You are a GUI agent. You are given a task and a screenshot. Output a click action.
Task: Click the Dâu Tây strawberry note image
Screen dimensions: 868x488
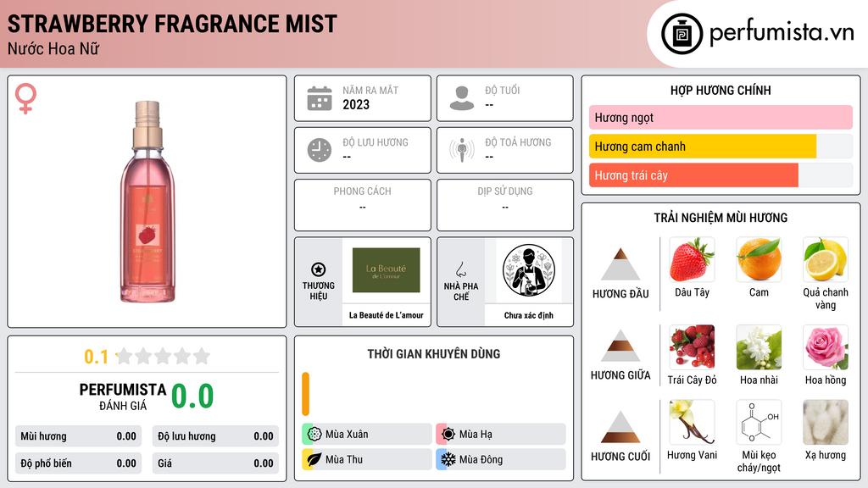coord(692,259)
